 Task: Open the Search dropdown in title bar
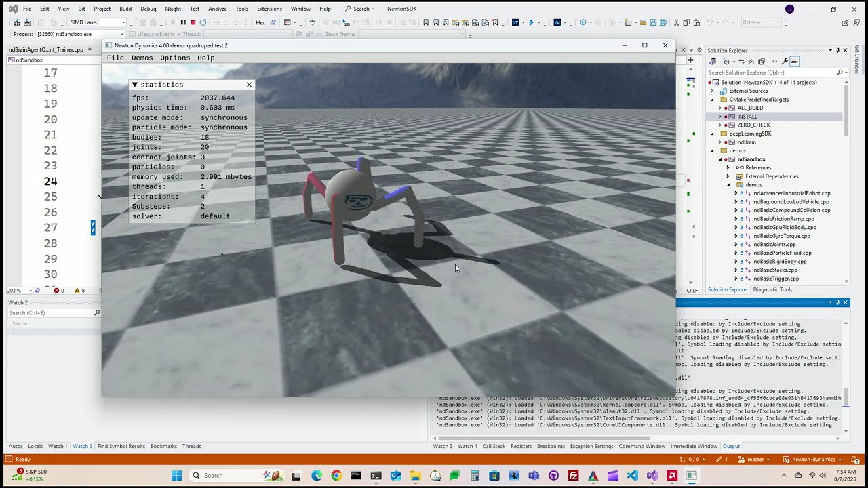tap(360, 9)
